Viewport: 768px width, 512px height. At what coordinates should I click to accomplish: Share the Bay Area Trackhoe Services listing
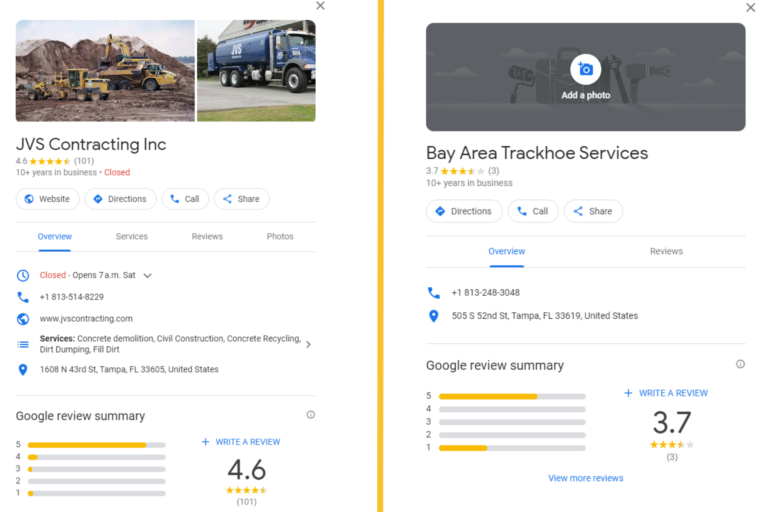[593, 211]
